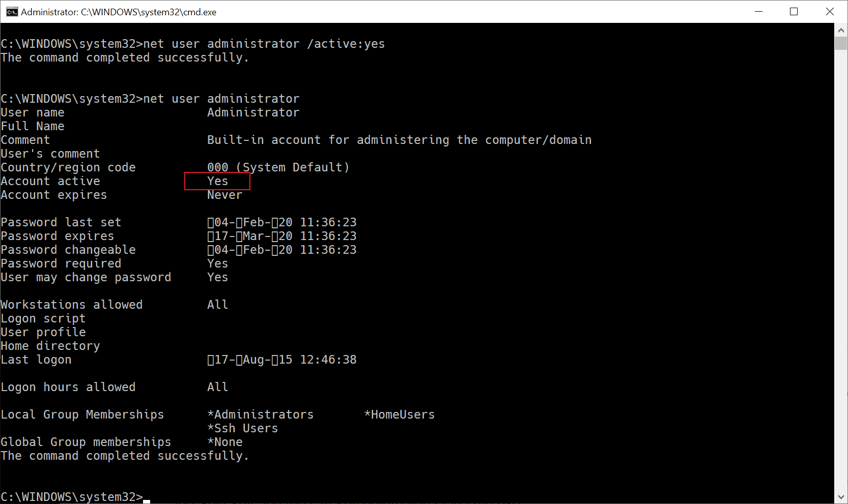Click the 'Yes' value for Account active
This screenshot has width=848, height=504.
(218, 181)
